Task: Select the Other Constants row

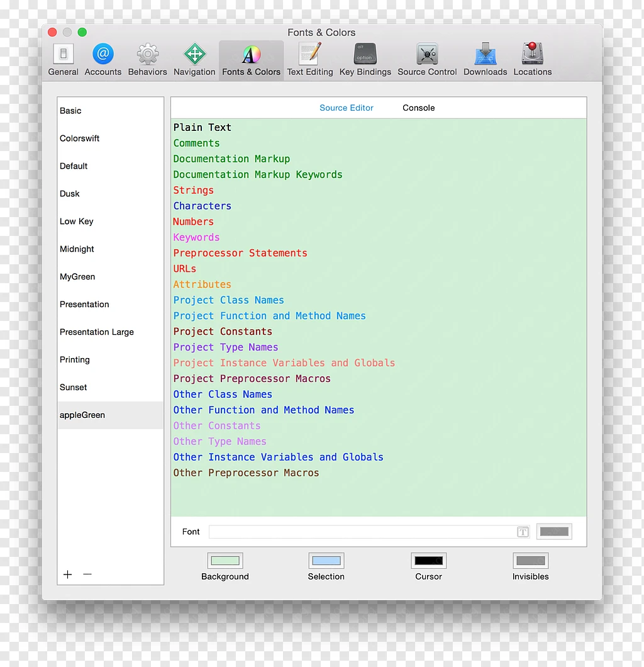Action: pos(379,426)
